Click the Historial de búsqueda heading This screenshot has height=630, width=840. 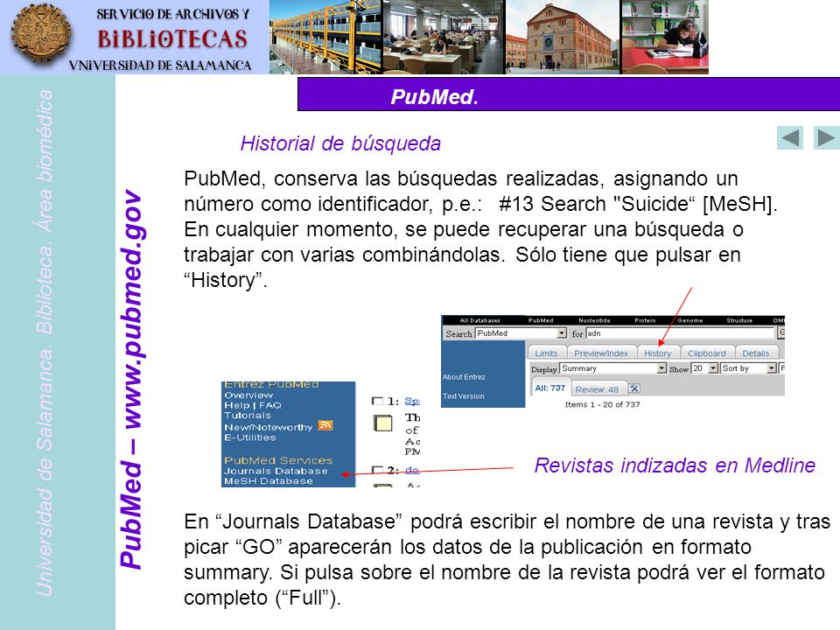(x=340, y=143)
